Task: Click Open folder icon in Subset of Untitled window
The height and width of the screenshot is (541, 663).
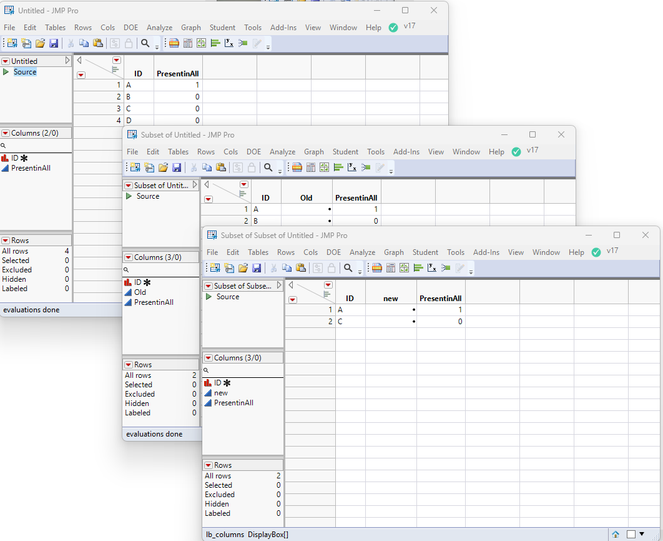Action: point(163,168)
